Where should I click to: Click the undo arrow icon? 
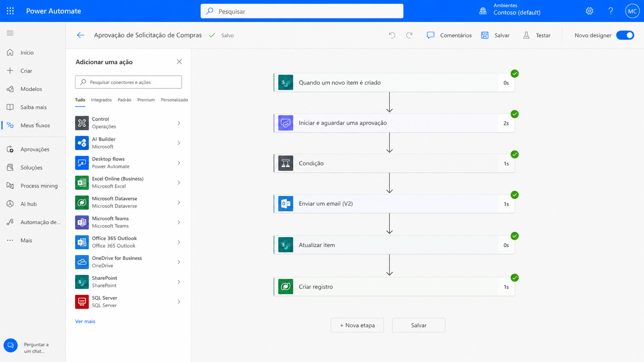392,35
